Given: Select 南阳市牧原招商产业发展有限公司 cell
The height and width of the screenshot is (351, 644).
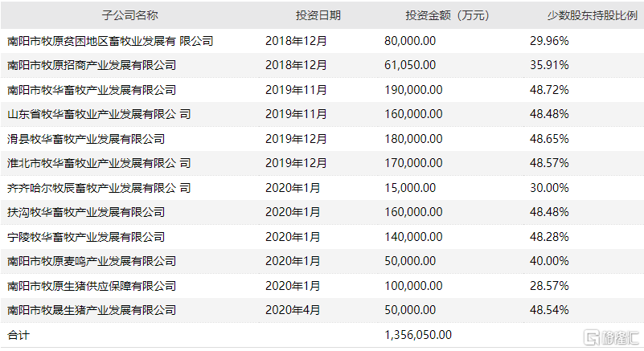Looking at the screenshot, I should click(x=92, y=65).
